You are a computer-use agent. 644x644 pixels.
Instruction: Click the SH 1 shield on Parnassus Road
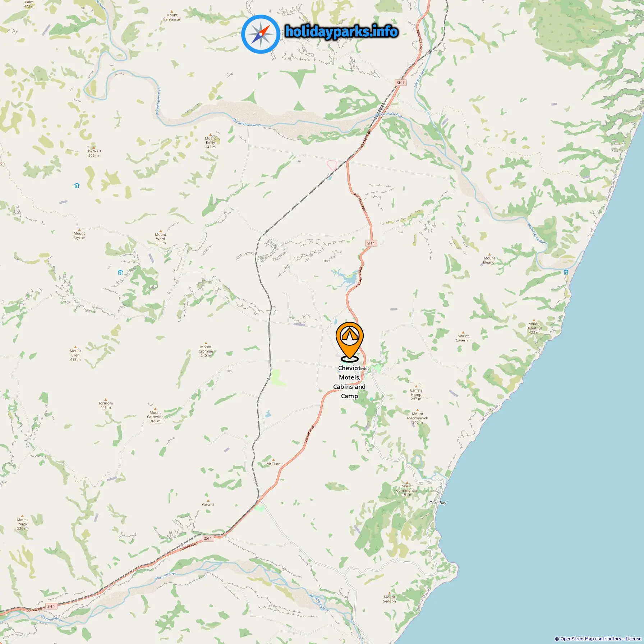point(371,243)
